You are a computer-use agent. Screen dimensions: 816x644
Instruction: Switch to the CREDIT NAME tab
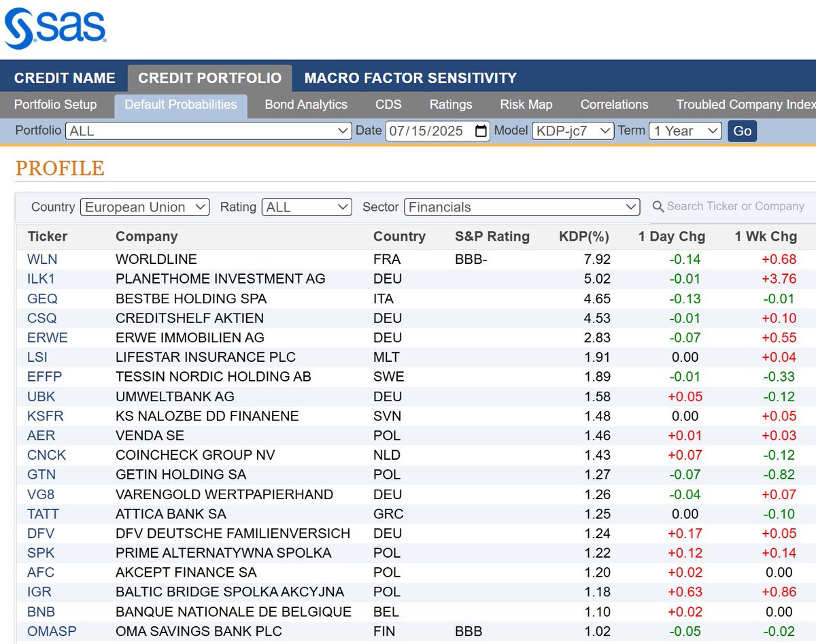tap(65, 78)
